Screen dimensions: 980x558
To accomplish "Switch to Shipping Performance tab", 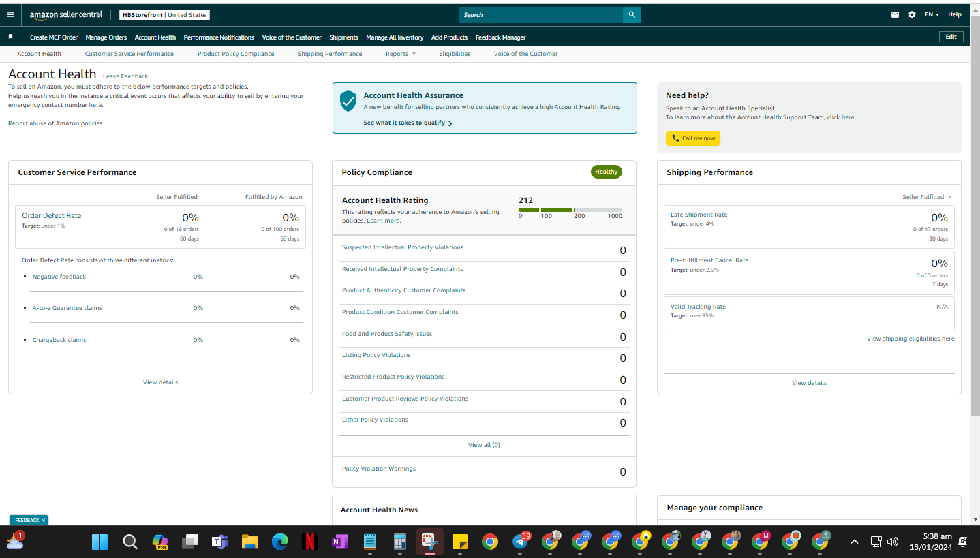I will click(330, 54).
